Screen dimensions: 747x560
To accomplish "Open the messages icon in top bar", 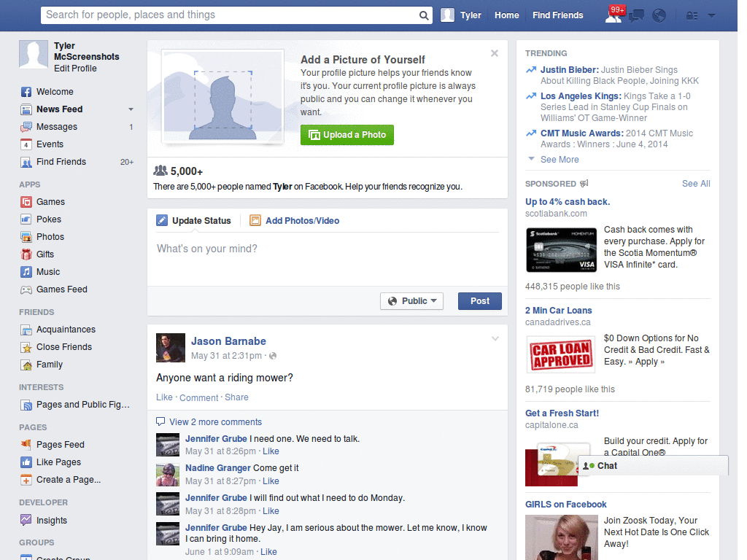I will pyautogui.click(x=636, y=16).
